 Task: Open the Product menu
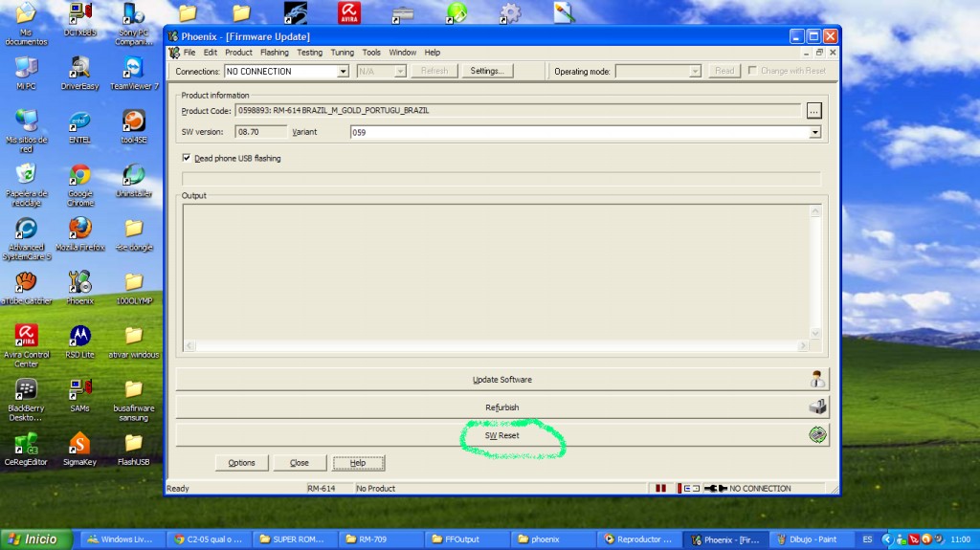[x=238, y=53]
